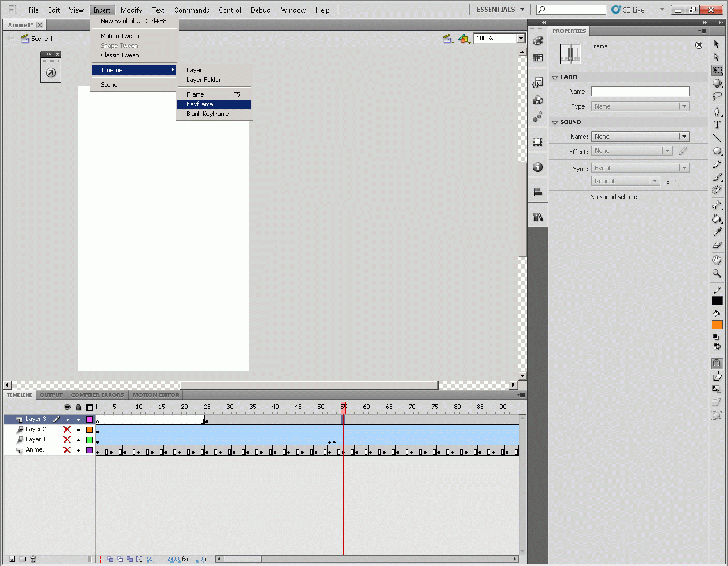This screenshot has height=566, width=728.
Task: Click the frame label Name field
Action: [x=640, y=92]
